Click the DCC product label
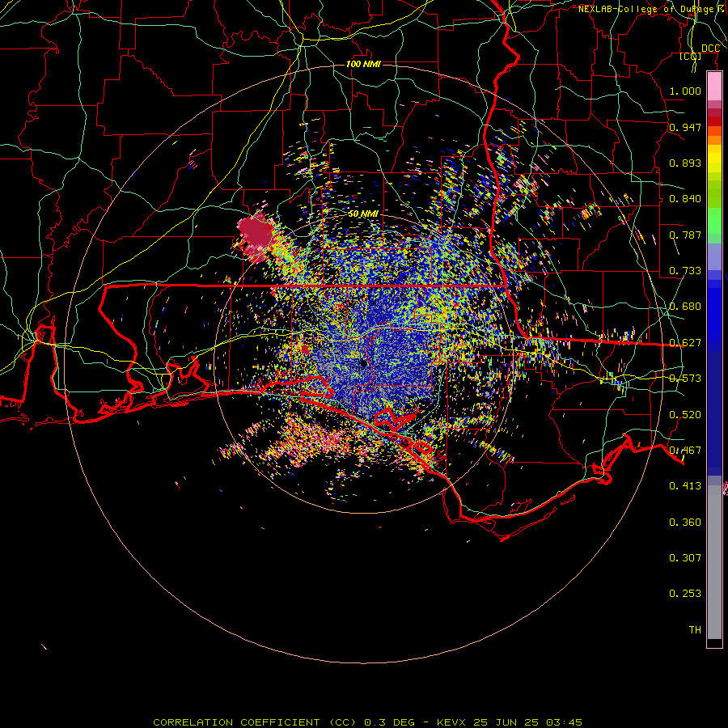728x728 pixels. point(710,49)
